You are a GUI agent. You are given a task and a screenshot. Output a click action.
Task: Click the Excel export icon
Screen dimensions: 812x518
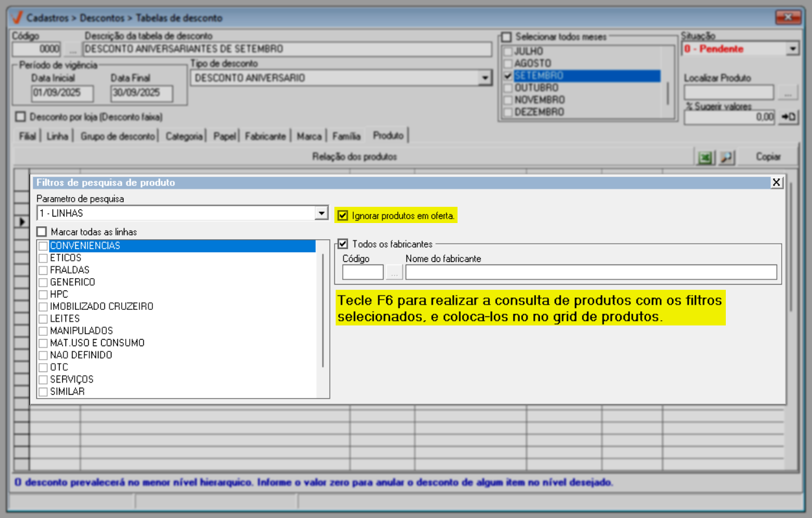click(x=704, y=157)
